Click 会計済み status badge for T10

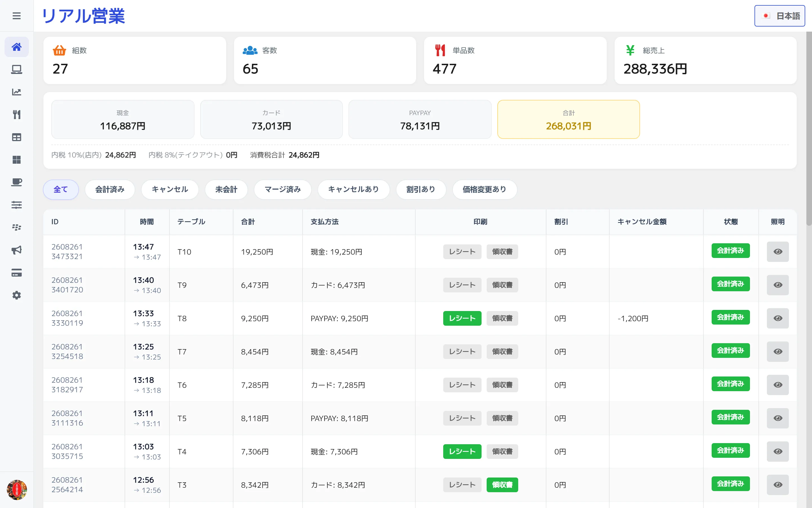point(731,251)
